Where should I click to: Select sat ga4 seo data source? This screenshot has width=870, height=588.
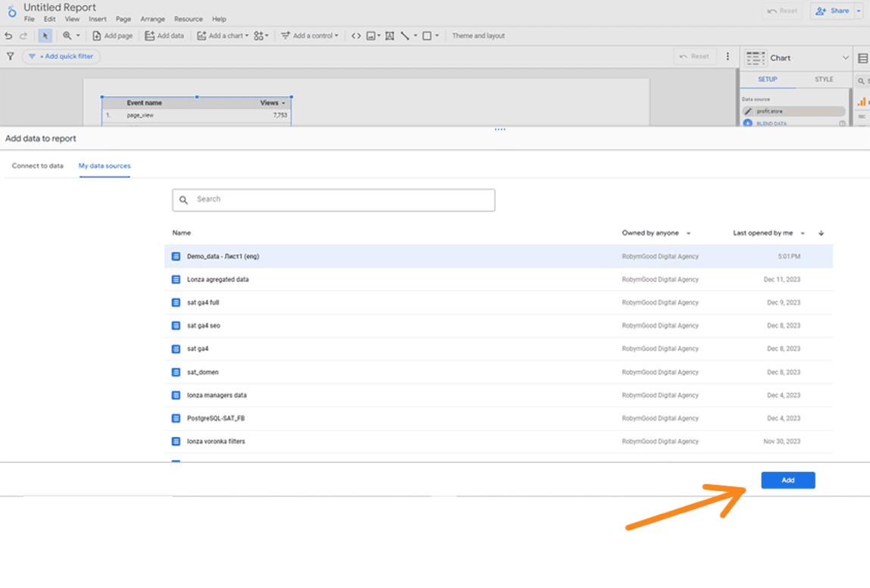(498, 326)
